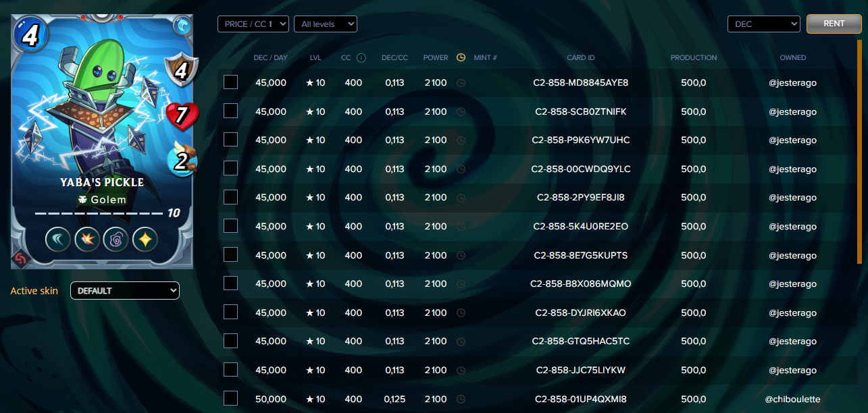Click the blue mana cost gem showing 4
This screenshot has width=868, height=413.
point(29,34)
